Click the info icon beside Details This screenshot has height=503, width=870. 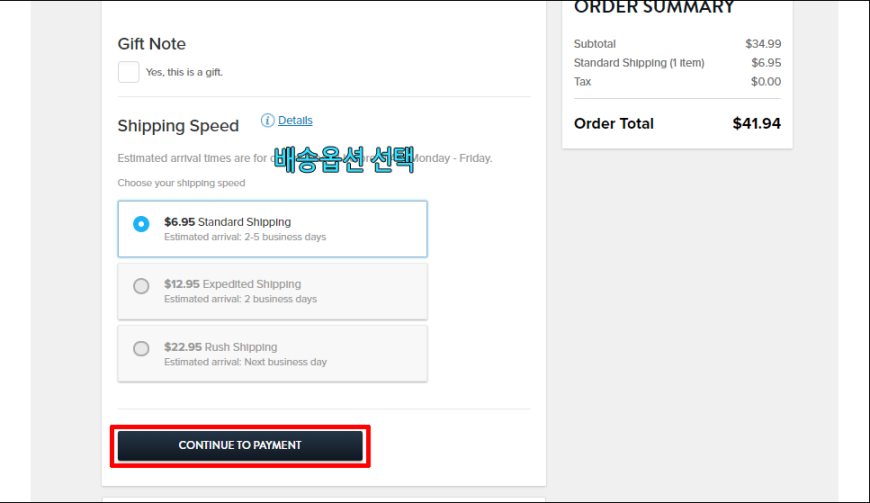(267, 120)
